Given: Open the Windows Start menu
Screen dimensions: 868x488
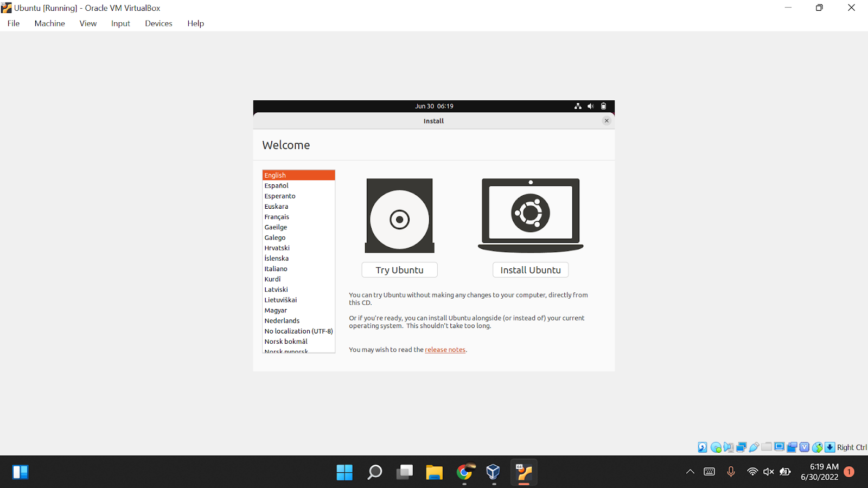Looking at the screenshot, I should coord(344,472).
